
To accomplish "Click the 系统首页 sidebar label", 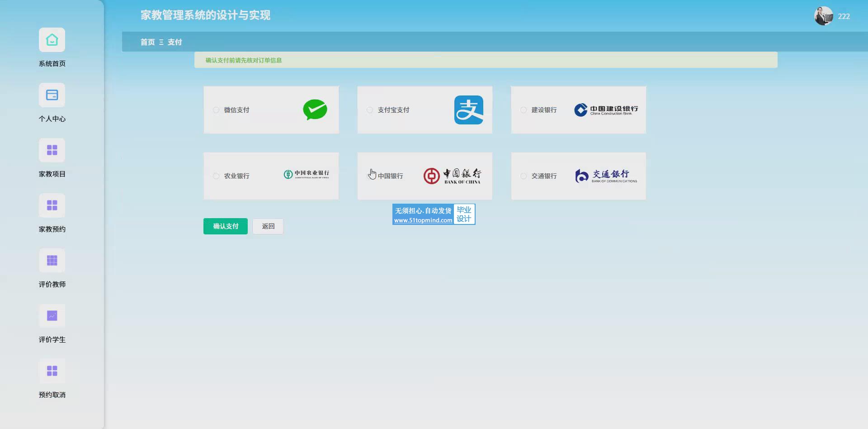I will click(x=52, y=64).
